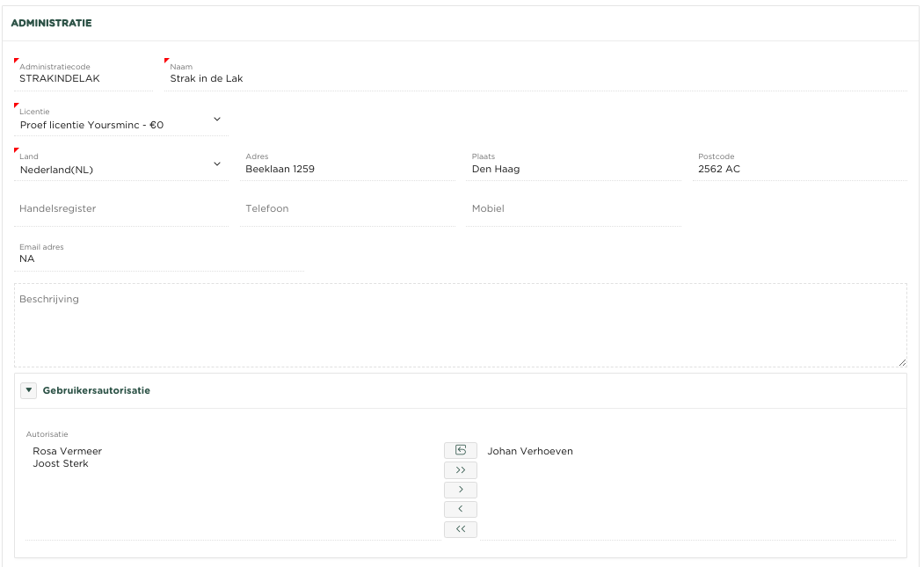Image resolution: width=924 pixels, height=567 pixels.
Task: Click the reset authorization icon button
Action: click(x=460, y=451)
